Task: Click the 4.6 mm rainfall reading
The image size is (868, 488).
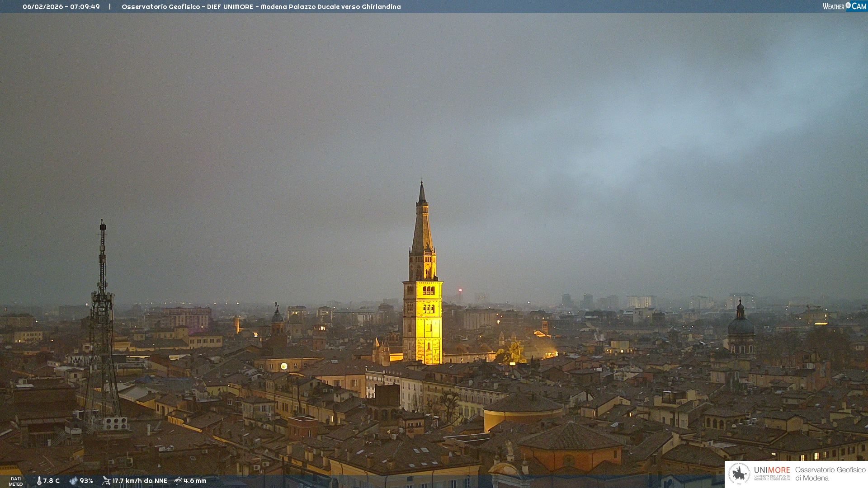Action: (x=195, y=481)
